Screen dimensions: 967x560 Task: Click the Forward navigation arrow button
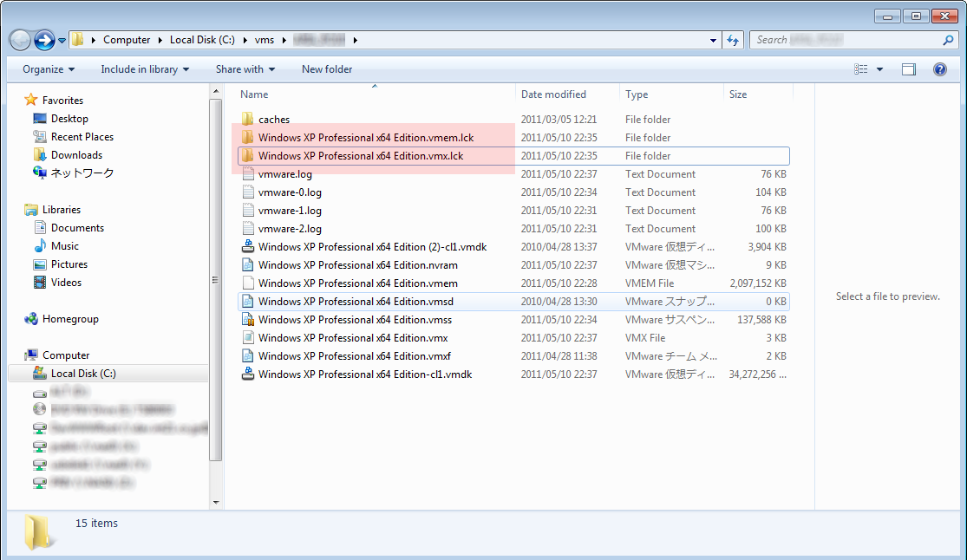tap(44, 41)
